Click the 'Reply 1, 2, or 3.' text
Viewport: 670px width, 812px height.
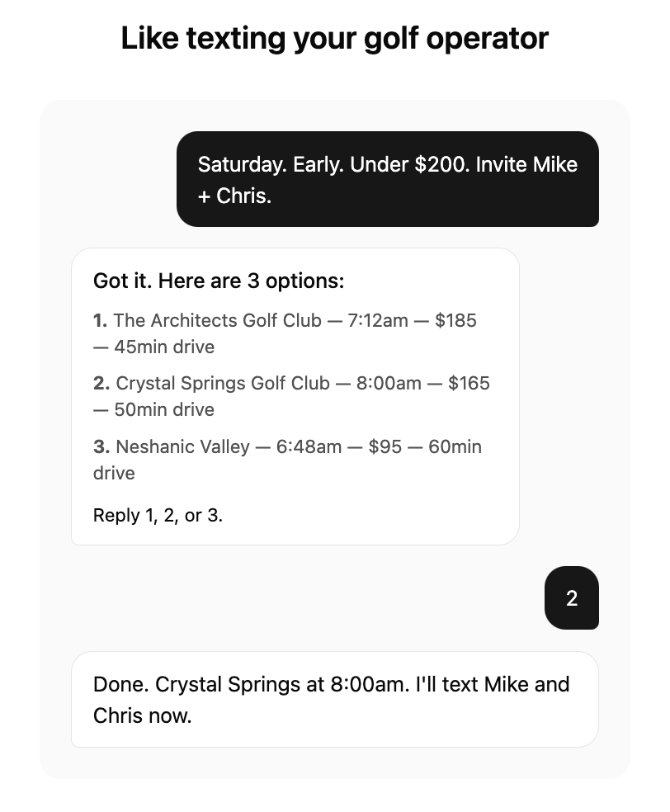pos(158,516)
